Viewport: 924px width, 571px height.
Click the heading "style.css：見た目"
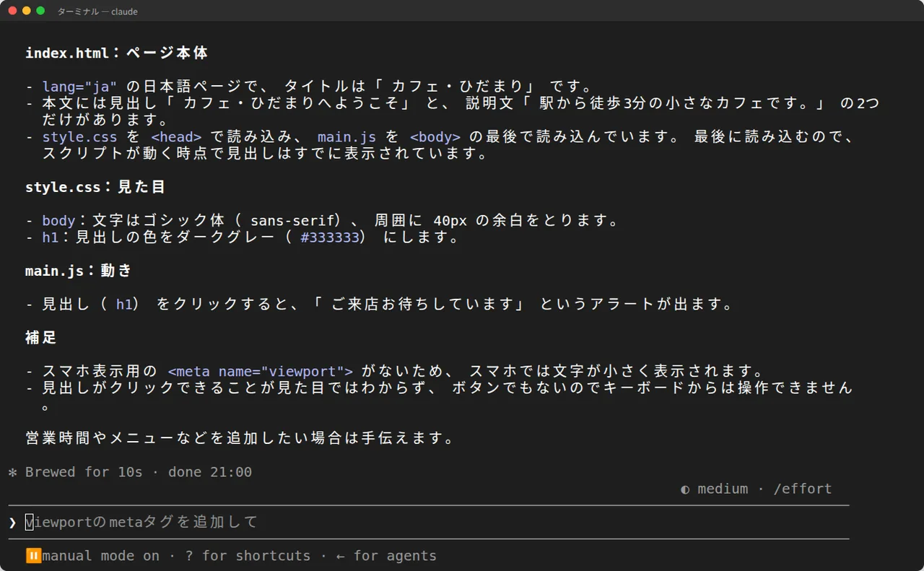(95, 188)
